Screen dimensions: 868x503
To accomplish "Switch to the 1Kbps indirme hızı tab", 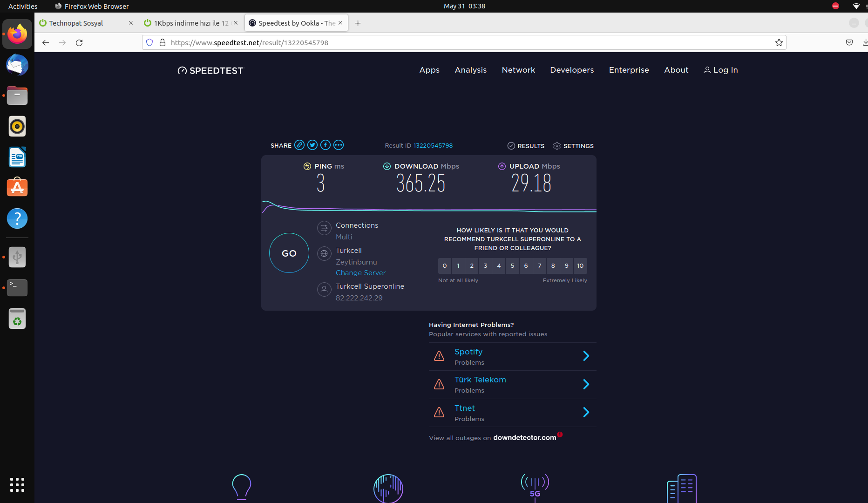I will point(191,23).
